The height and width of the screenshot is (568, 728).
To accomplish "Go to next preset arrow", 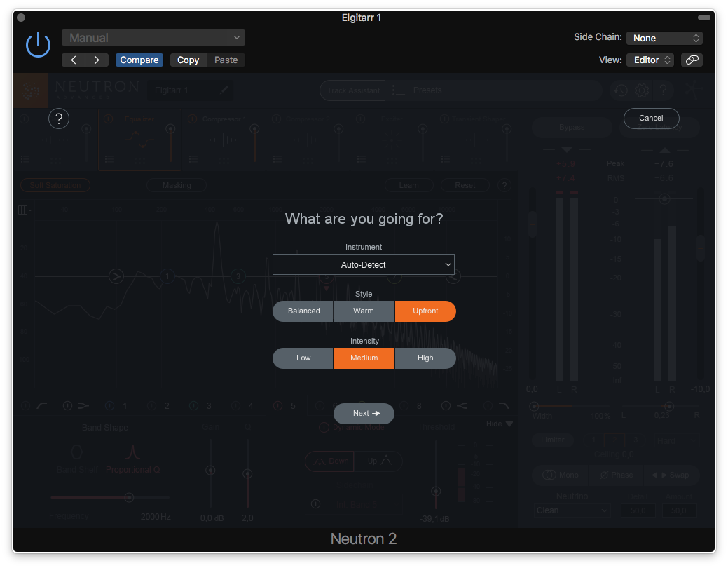I will click(97, 60).
